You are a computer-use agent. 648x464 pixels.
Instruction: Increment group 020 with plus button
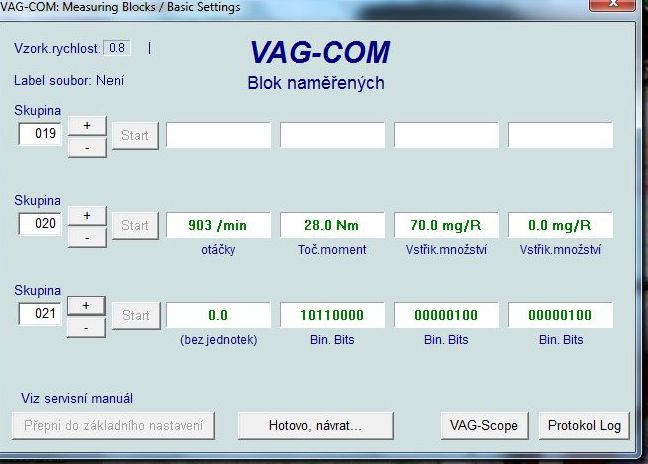point(87,216)
